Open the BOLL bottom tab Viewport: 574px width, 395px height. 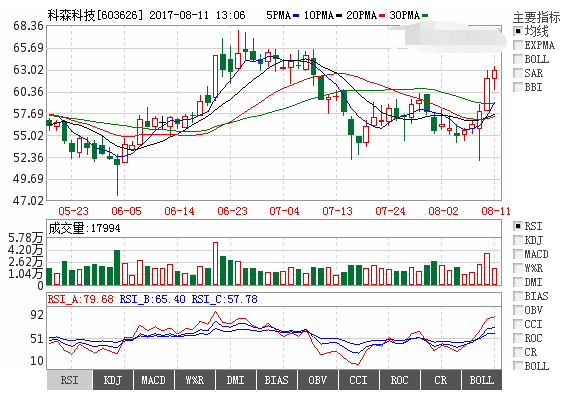click(482, 380)
